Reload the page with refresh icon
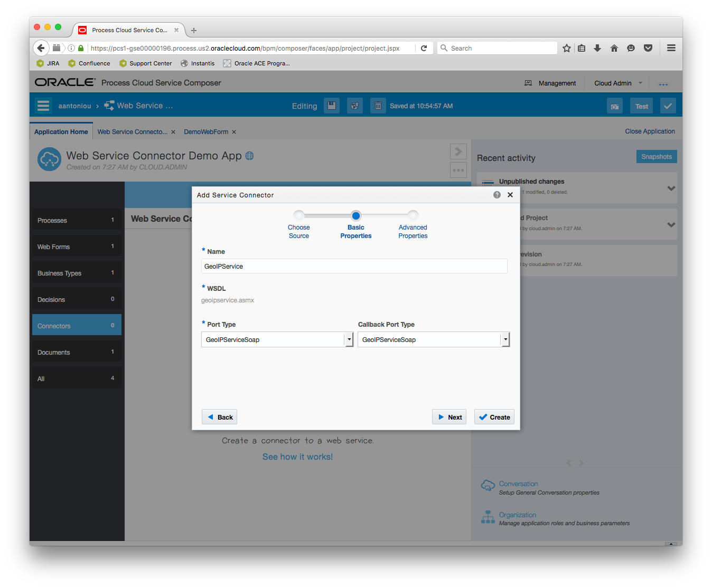 (424, 48)
